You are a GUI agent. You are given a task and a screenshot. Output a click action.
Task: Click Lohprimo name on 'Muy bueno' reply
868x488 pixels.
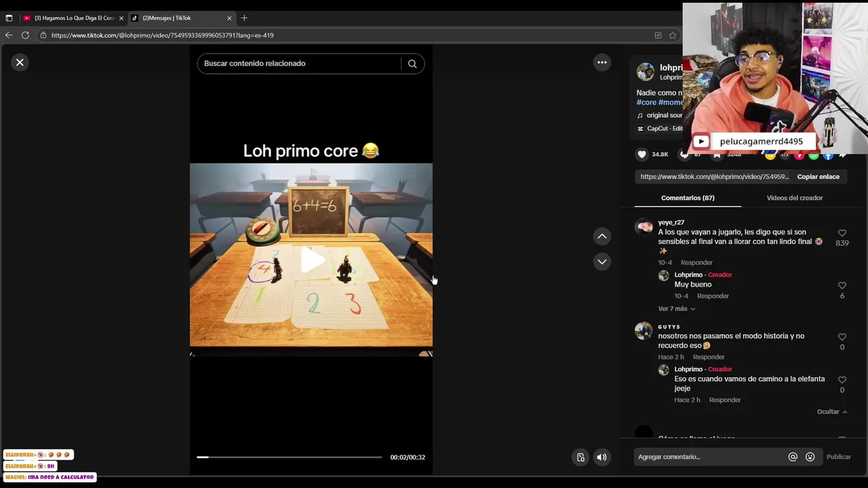688,275
